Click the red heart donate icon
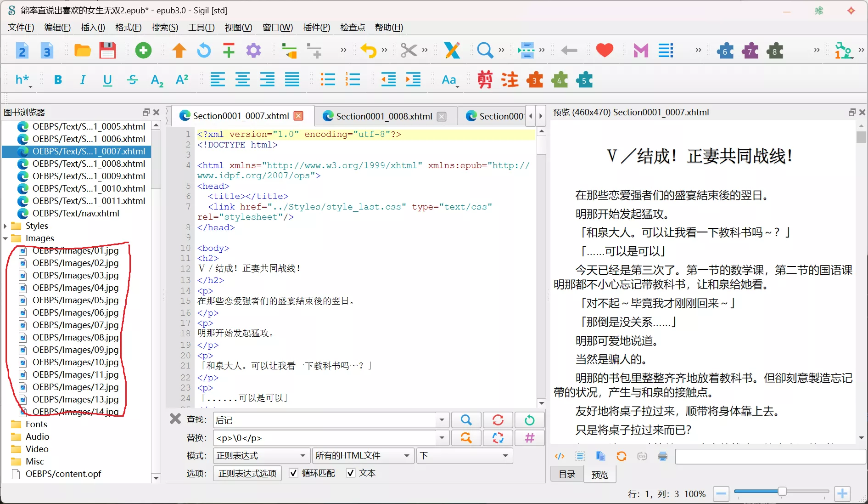The width and height of the screenshot is (868, 504). pyautogui.click(x=605, y=51)
